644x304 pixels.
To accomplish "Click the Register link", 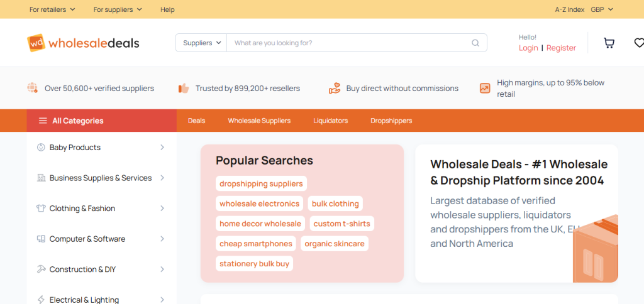I will pos(561,48).
